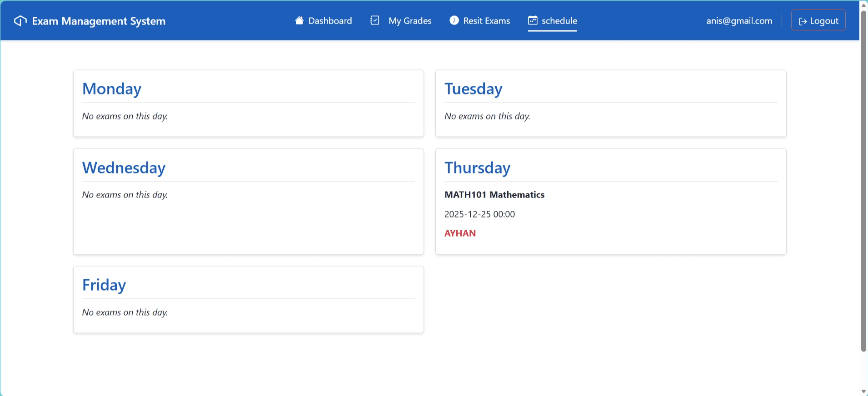
Task: Click the Resit Exams info icon
Action: (x=454, y=20)
